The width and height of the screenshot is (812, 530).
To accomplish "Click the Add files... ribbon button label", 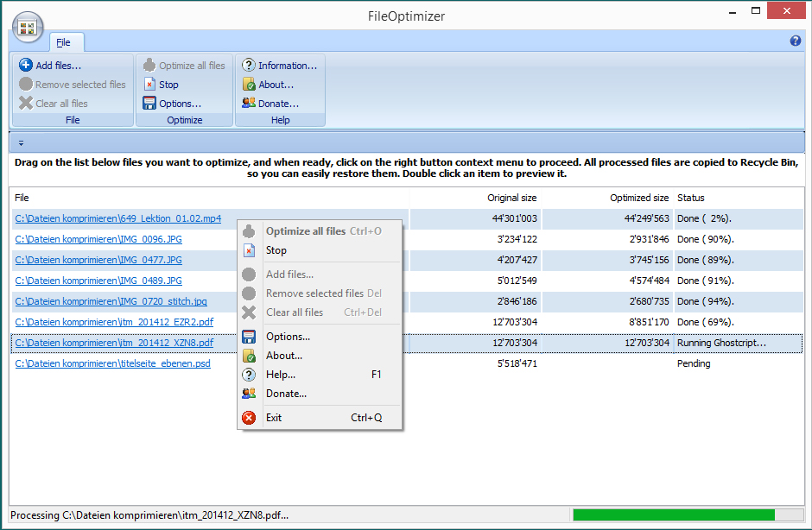I will coord(59,66).
